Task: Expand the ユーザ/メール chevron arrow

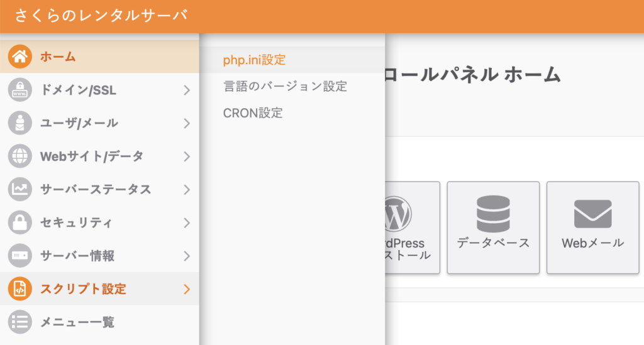Action: tap(187, 123)
